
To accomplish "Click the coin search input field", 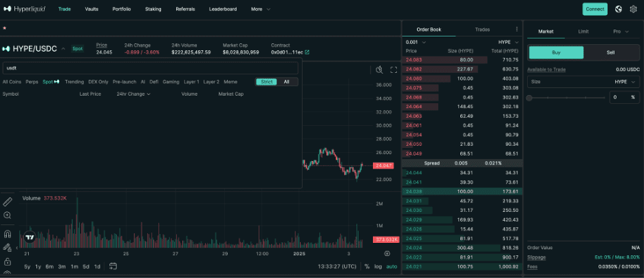I will point(150,67).
